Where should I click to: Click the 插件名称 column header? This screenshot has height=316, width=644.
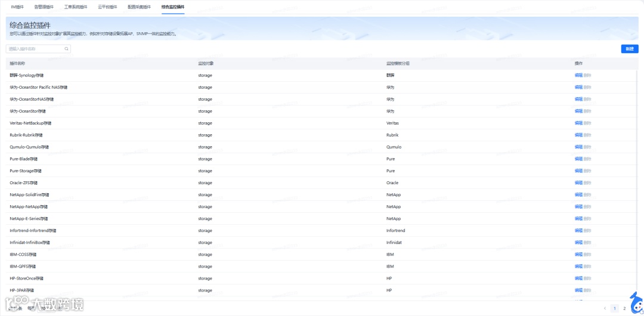[x=17, y=64]
